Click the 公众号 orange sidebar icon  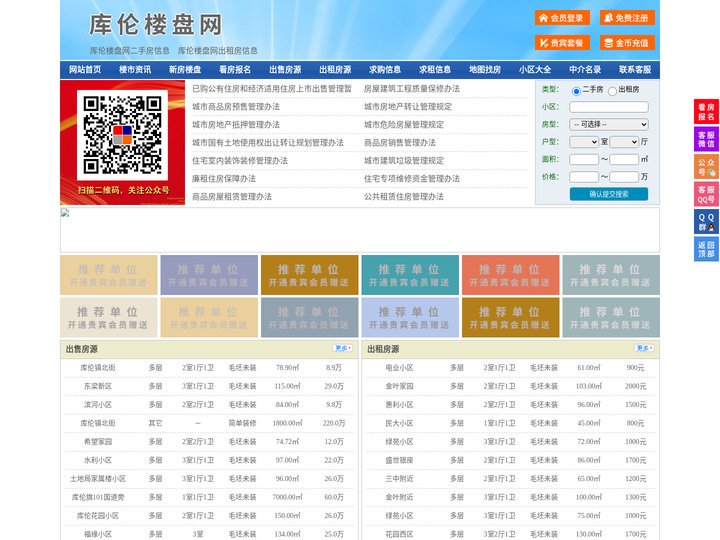click(x=706, y=167)
